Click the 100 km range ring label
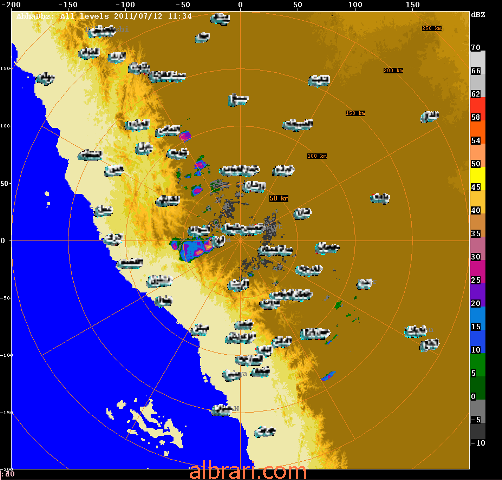This screenshot has width=502, height=480. [317, 156]
